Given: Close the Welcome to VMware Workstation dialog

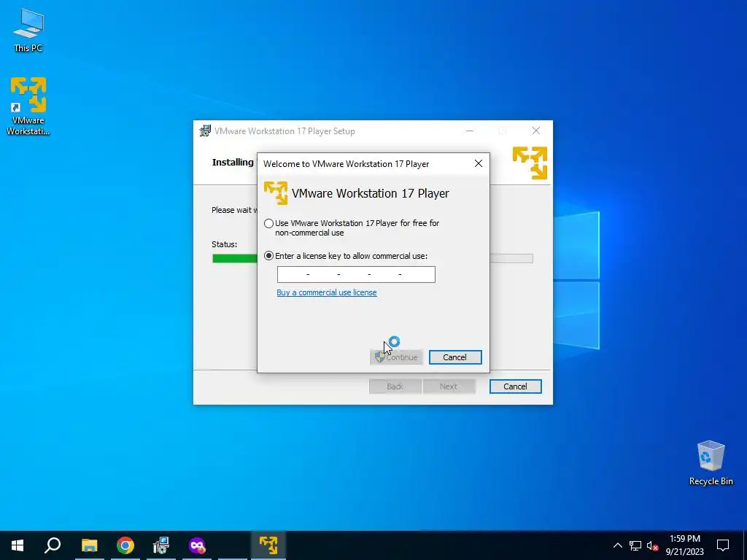Looking at the screenshot, I should click(479, 163).
